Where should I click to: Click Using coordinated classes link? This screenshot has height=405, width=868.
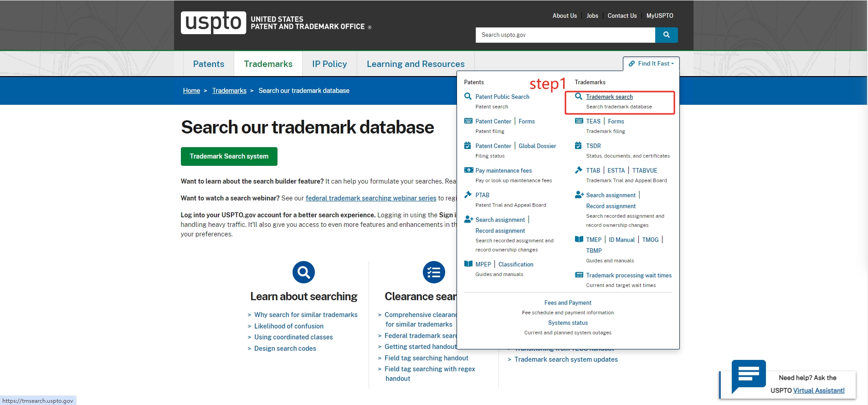click(x=293, y=337)
